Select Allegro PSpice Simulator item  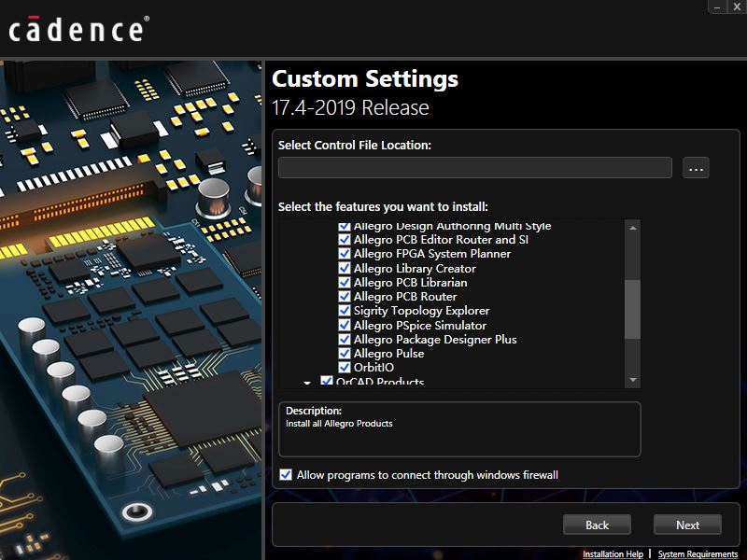tap(419, 325)
